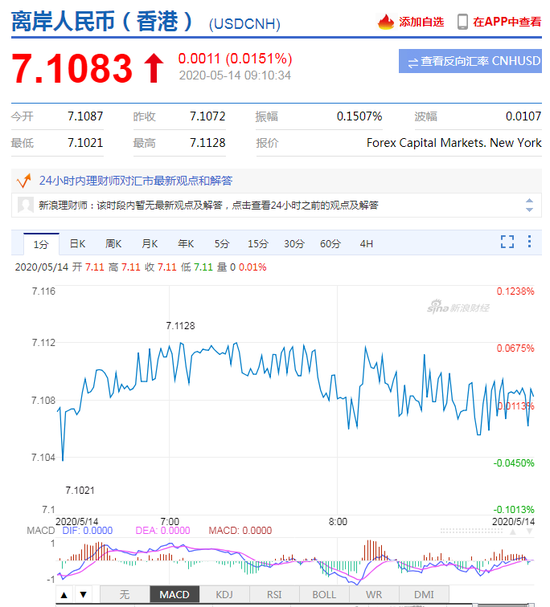Click 添加自选 to add to watchlist
This screenshot has width=550, height=607.
tap(421, 22)
